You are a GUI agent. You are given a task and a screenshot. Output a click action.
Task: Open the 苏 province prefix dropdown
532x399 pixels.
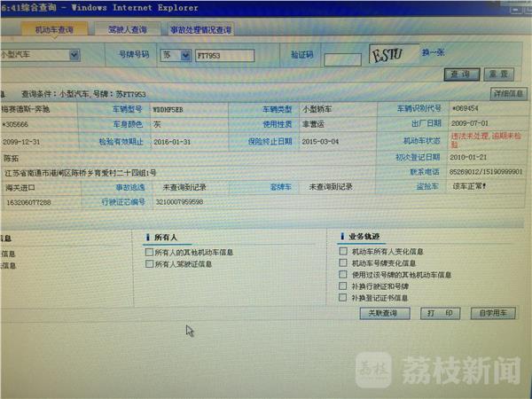click(185, 54)
